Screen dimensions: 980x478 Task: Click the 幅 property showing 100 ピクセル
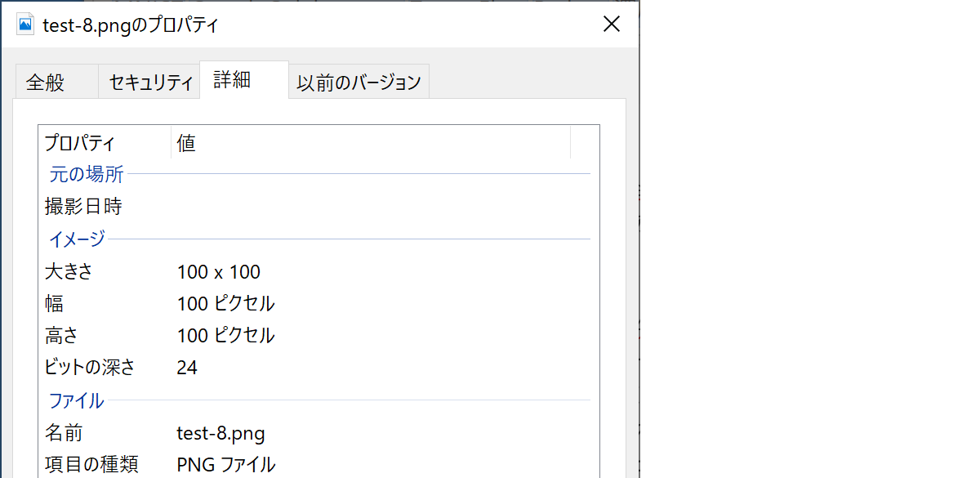226,303
